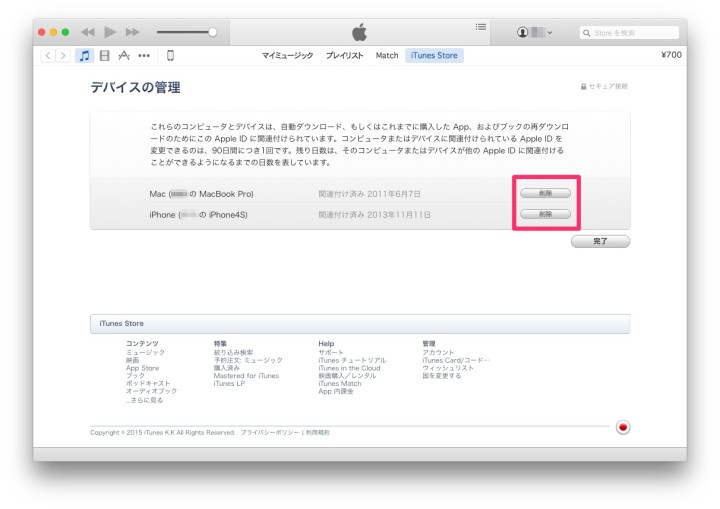Go forward with the right chevron
Screen dimensions: 720x509
pos(63,56)
